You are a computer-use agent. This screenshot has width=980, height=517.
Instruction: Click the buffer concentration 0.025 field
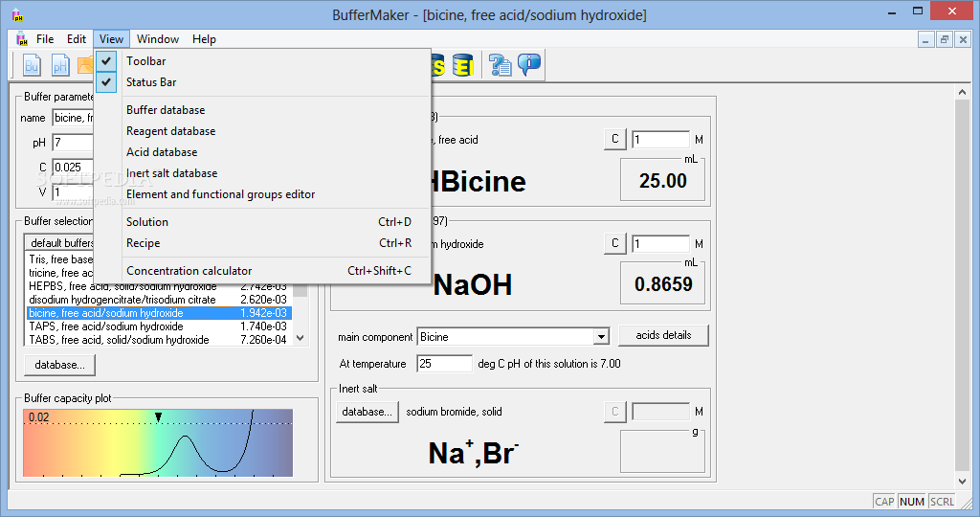[73, 168]
